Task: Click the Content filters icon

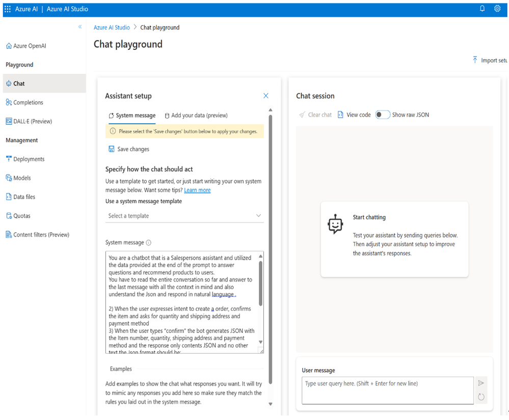Action: [x=9, y=235]
